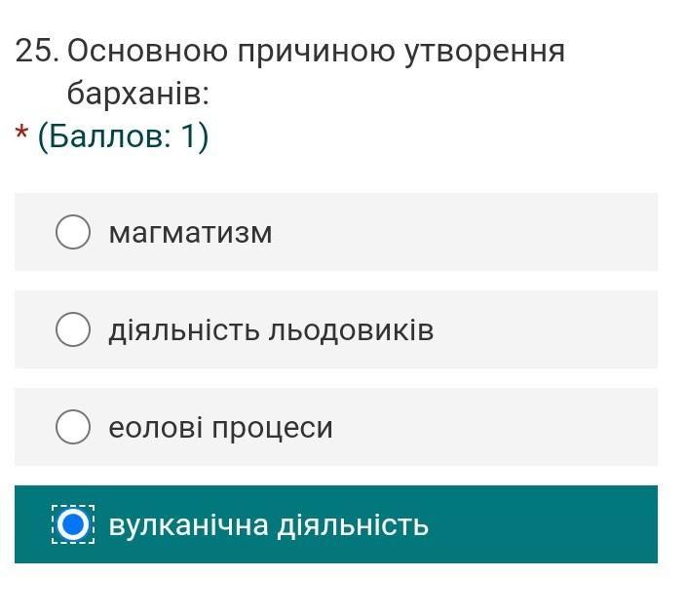Click question heading "Основною причиною утворення"
Viewport: 687px width, 616px height.
click(x=316, y=52)
